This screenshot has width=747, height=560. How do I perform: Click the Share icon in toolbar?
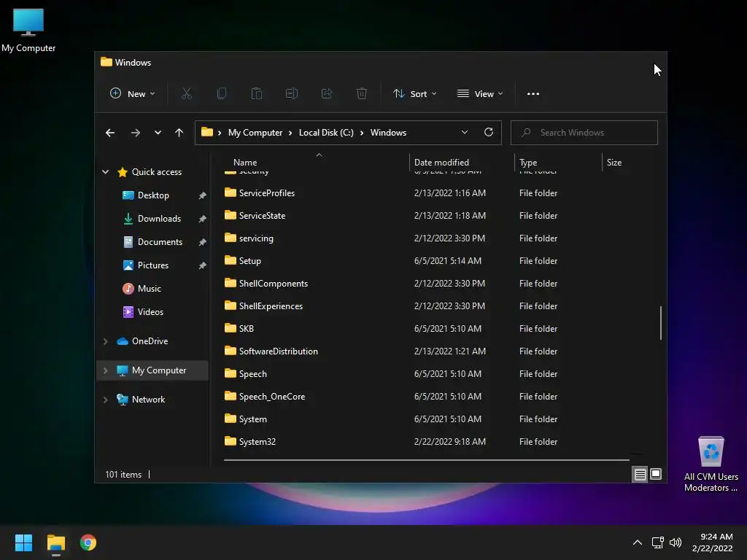point(327,94)
